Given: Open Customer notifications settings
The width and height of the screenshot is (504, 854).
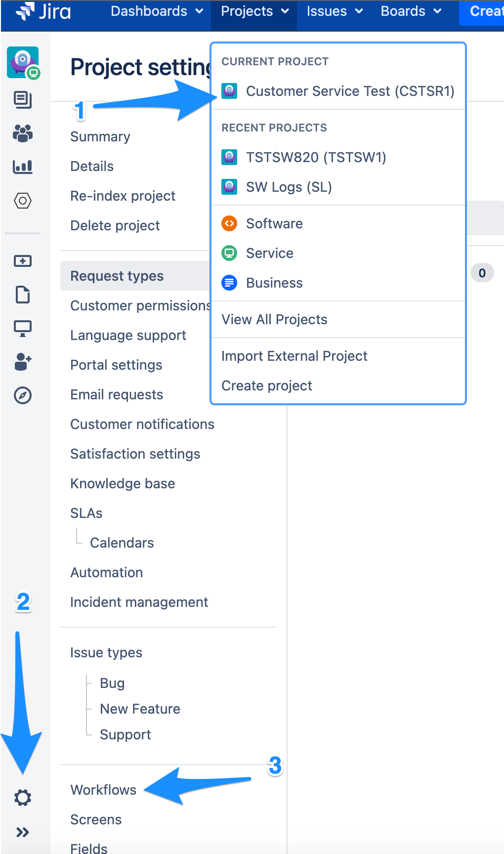Looking at the screenshot, I should coord(142,424).
